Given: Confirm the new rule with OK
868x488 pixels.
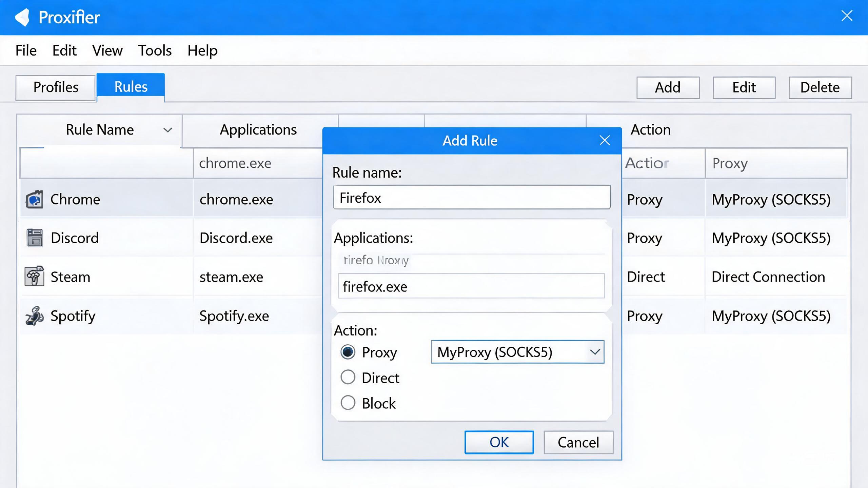Looking at the screenshot, I should [x=499, y=442].
